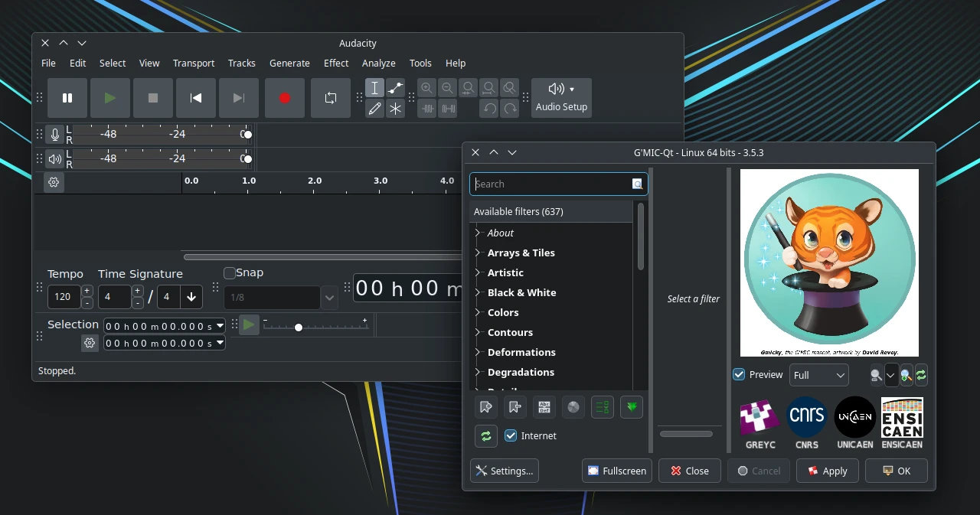Skip to end in Audacity
The image size is (980, 515).
[239, 98]
